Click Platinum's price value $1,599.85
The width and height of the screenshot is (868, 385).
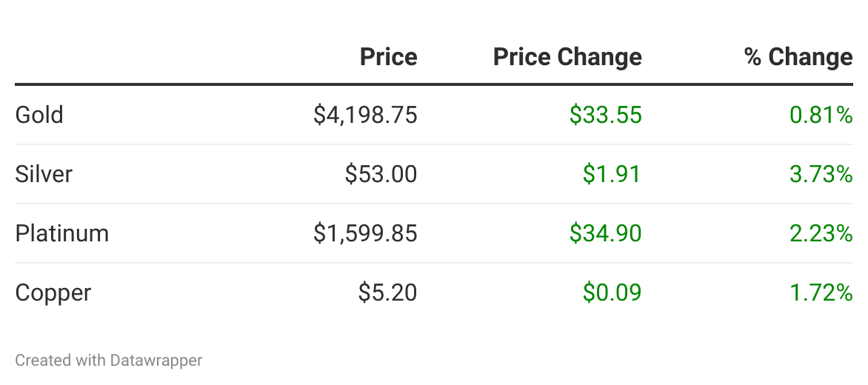click(x=365, y=233)
